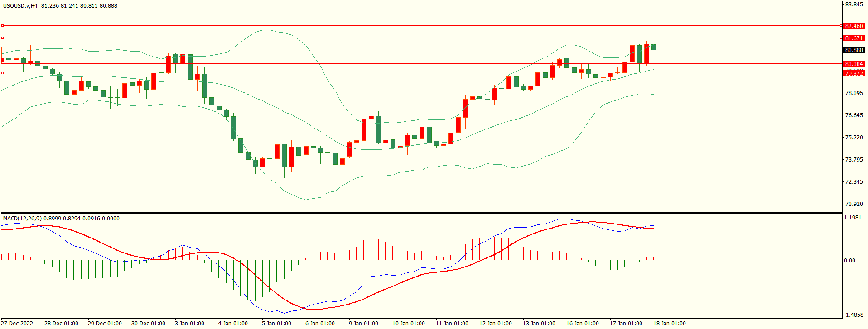Image resolution: width=868 pixels, height=329 pixels.
Task: Select the 81.671 line's left-edge handle
Action: coord(2,38)
